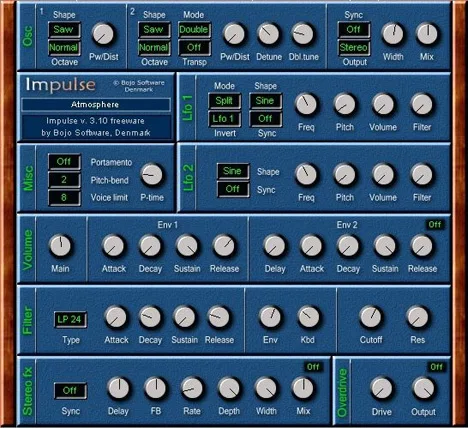Enable the Stereo fx Off switch

click(x=313, y=367)
